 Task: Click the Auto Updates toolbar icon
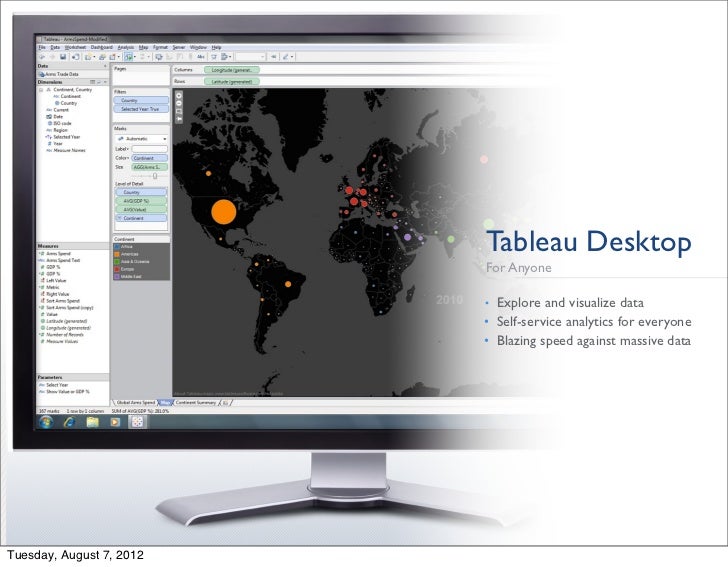(x=129, y=57)
